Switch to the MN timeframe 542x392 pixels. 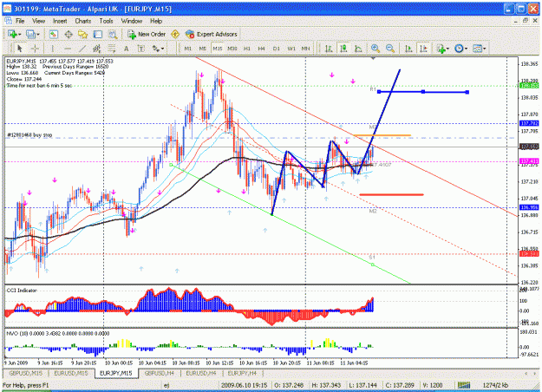coord(305,49)
